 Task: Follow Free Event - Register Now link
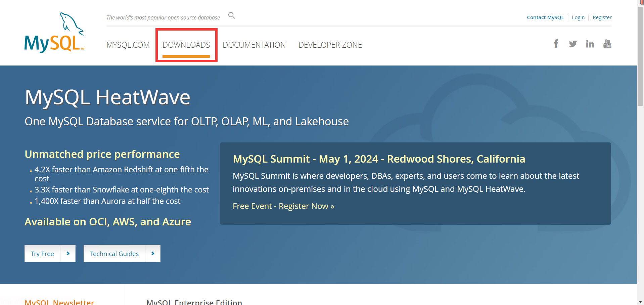point(283,206)
